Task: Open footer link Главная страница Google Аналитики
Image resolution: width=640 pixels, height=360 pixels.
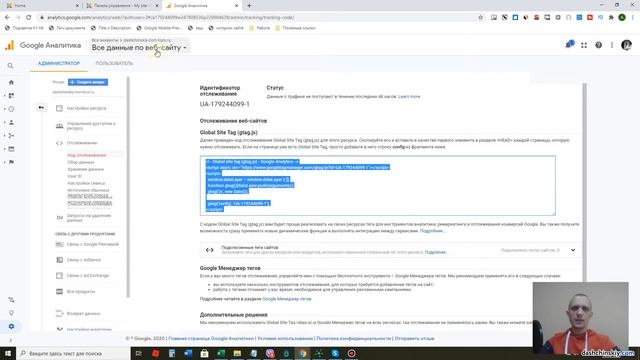Action: click(x=211, y=339)
